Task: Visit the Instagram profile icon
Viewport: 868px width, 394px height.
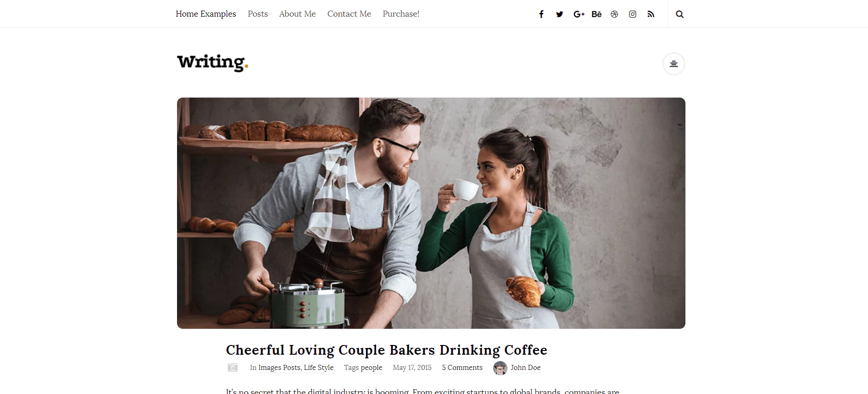Action: 633,14
